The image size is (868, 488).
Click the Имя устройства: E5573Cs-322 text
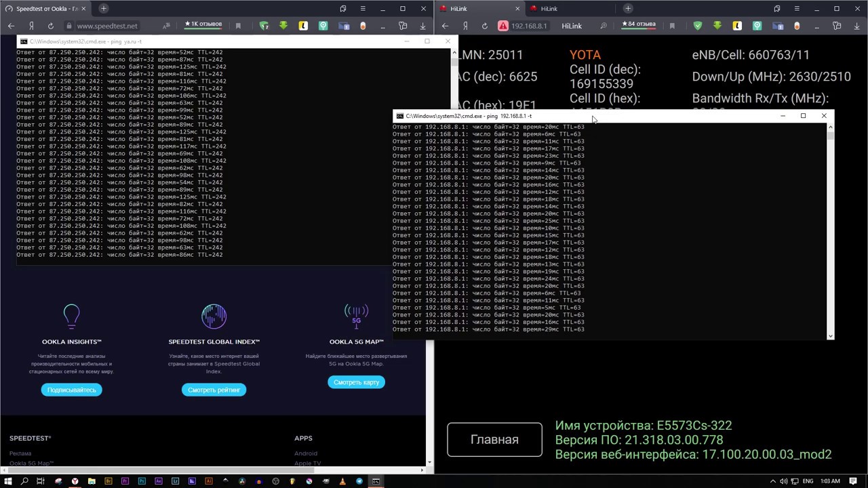[x=644, y=426]
